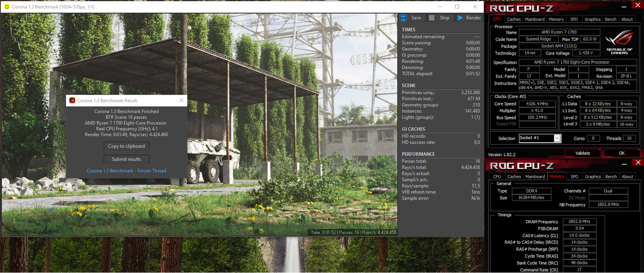The height and width of the screenshot is (273, 644).
Task: Open SPD tab in upper CPU-Z window
Action: click(574, 19)
